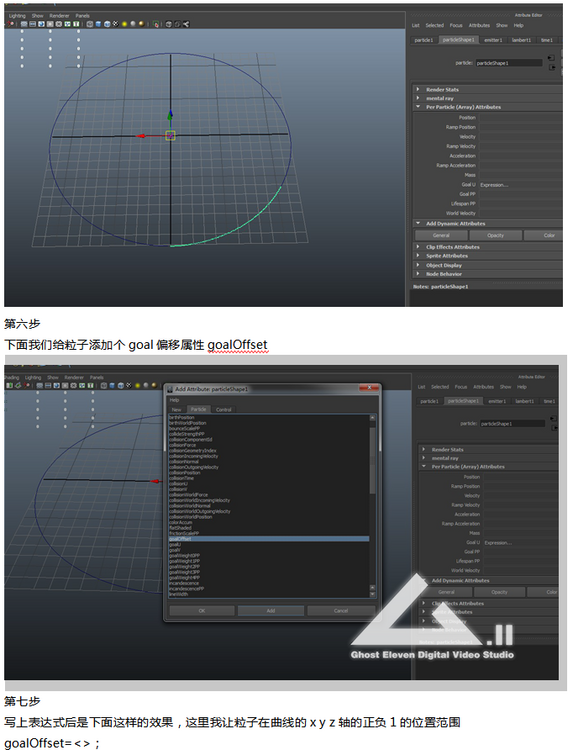The image size is (573, 750).
Task: Open Renderer menu in first screenshot viewport
Action: 59,16
